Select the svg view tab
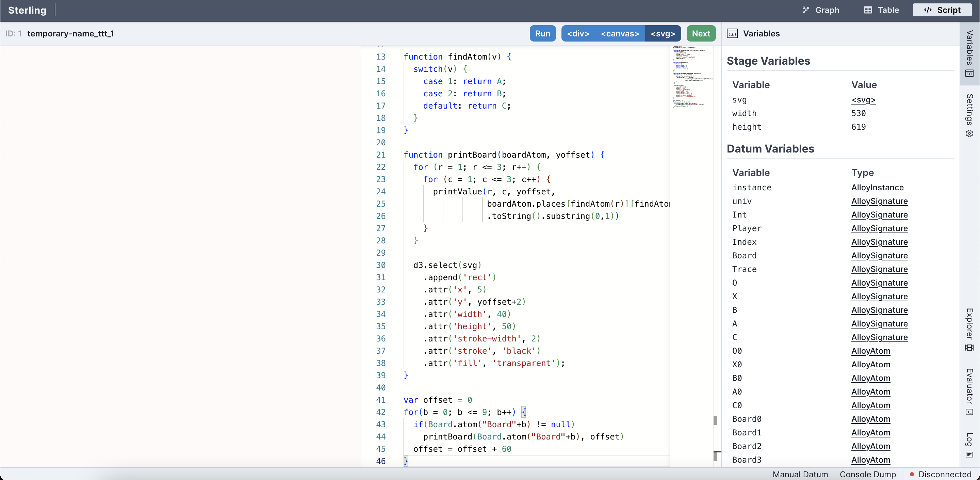Image resolution: width=980 pixels, height=480 pixels. pos(663,34)
